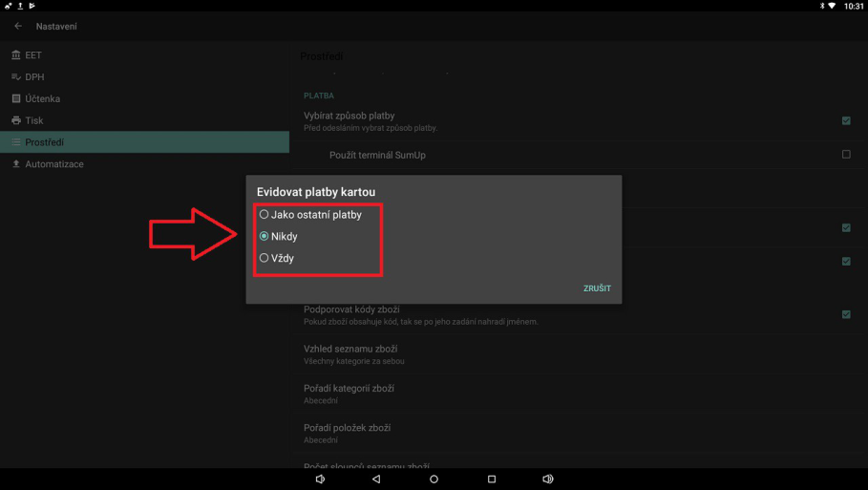This screenshot has height=490, width=868.
Task: Select the 'Vždy' radio option
Action: tap(265, 258)
